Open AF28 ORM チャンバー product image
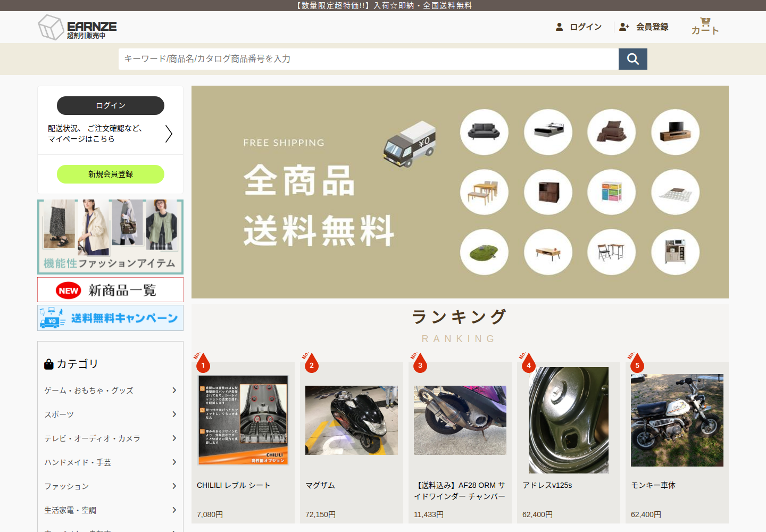 coord(460,420)
